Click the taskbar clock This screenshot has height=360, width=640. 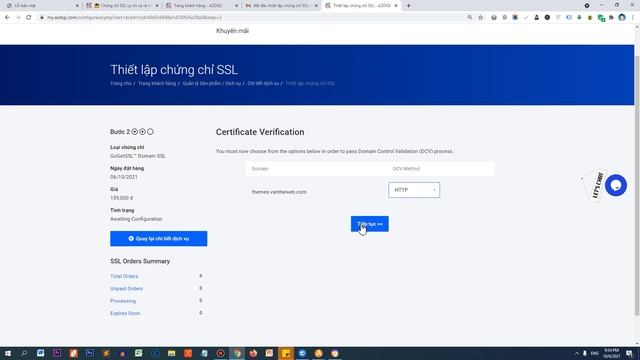tap(611, 353)
